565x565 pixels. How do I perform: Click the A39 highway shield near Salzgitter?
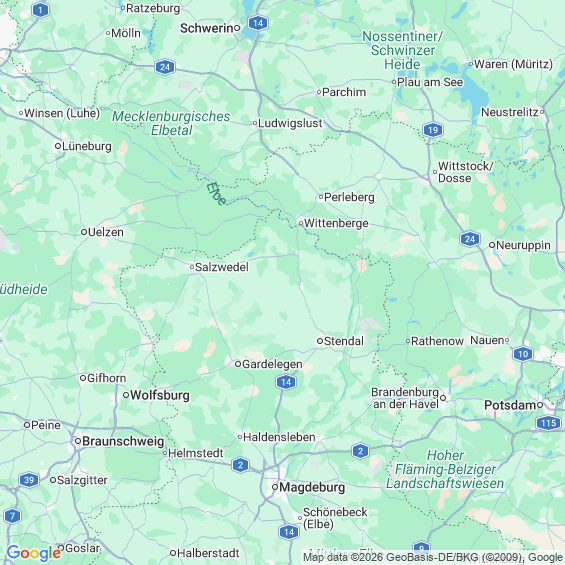(29, 480)
